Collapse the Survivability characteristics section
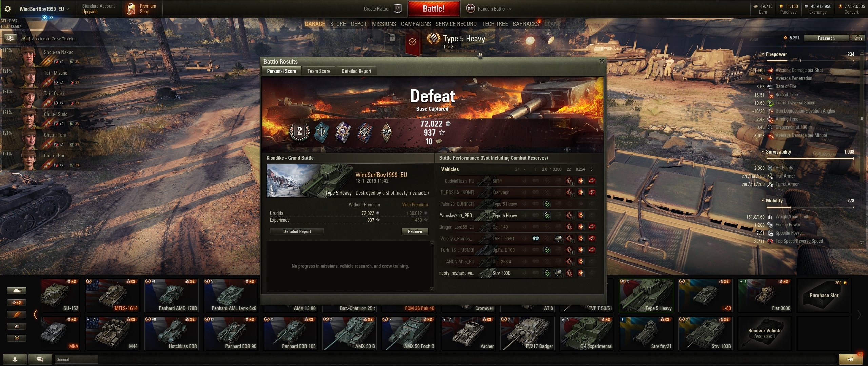Screen dimensions: 868x366 pos(763,152)
